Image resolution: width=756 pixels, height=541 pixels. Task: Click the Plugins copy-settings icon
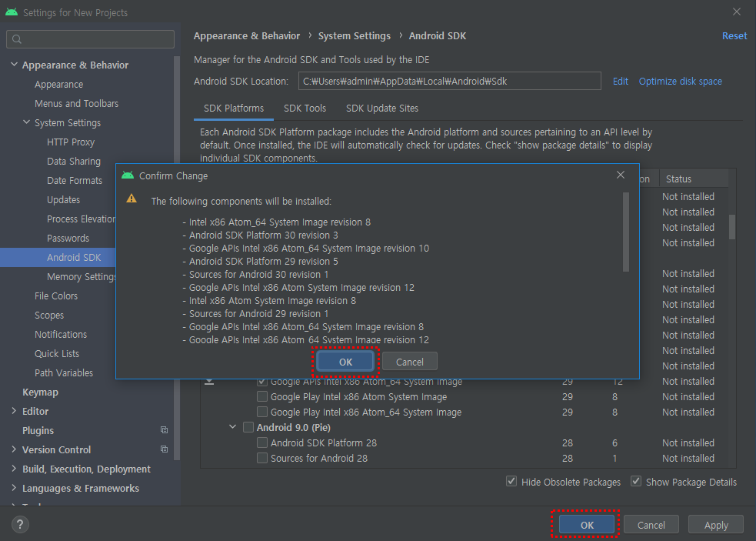tap(164, 430)
